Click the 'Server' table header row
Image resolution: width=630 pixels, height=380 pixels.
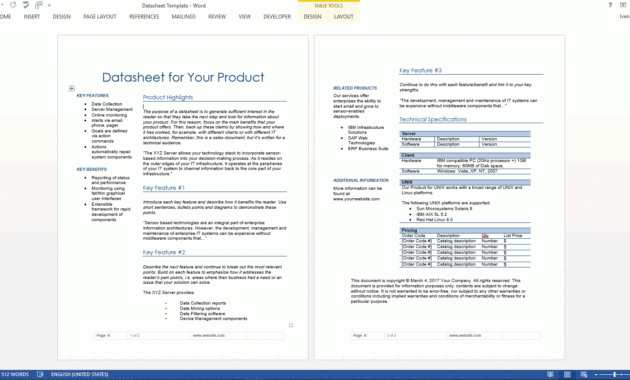(465, 133)
